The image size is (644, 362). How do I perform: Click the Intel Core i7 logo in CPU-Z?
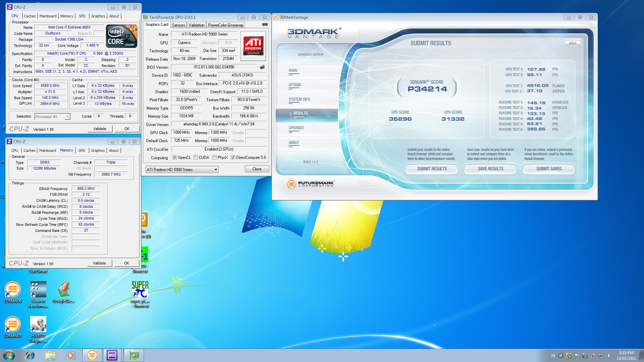(122, 36)
